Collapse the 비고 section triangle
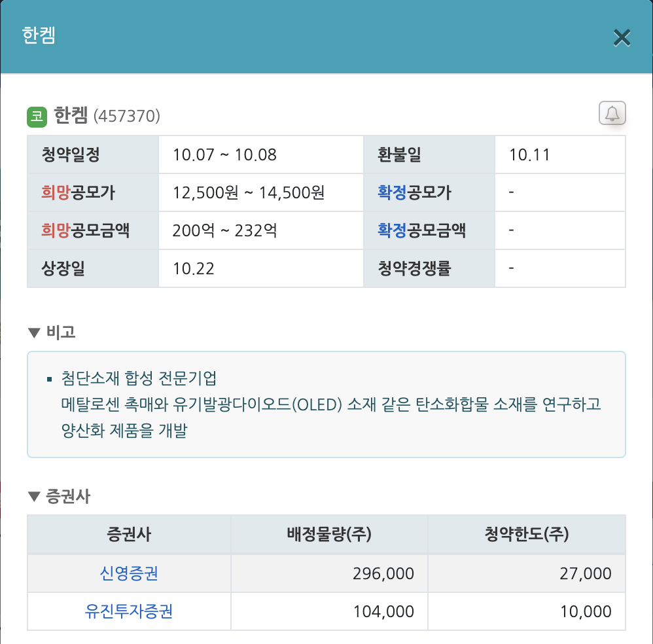This screenshot has height=644, width=653. click(x=34, y=332)
